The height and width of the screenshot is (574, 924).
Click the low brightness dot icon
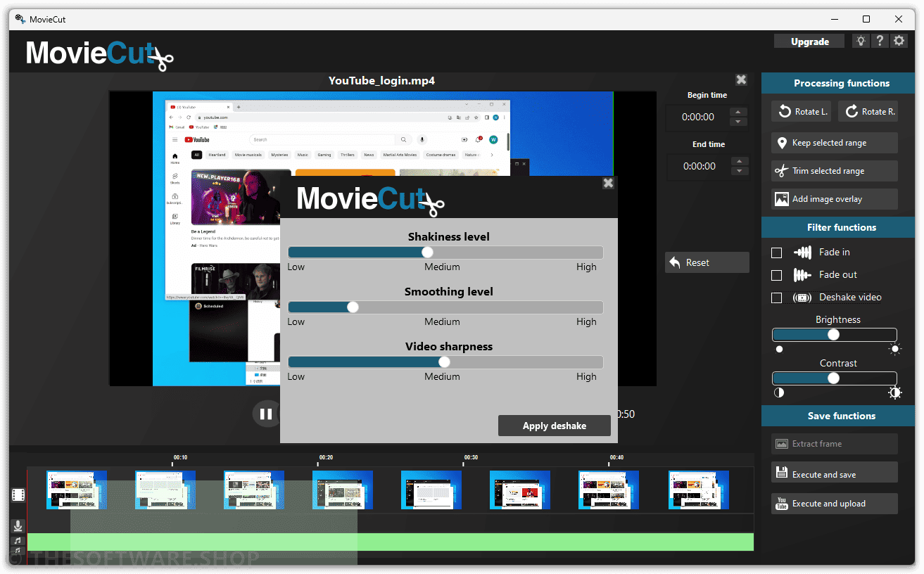pyautogui.click(x=779, y=349)
